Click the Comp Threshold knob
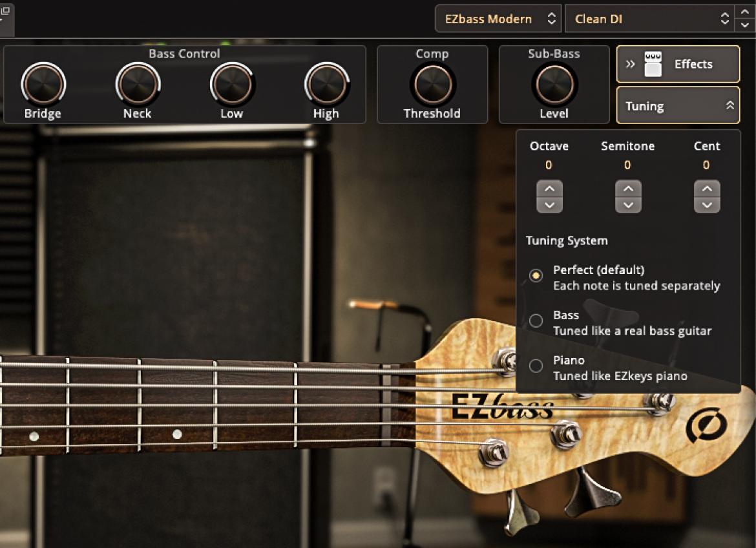 [x=432, y=84]
